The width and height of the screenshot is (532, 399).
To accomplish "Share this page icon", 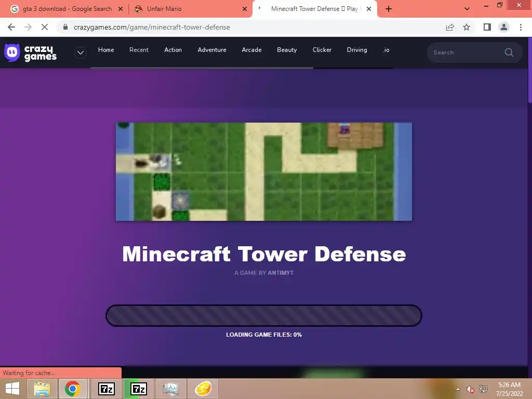I will point(450,27).
